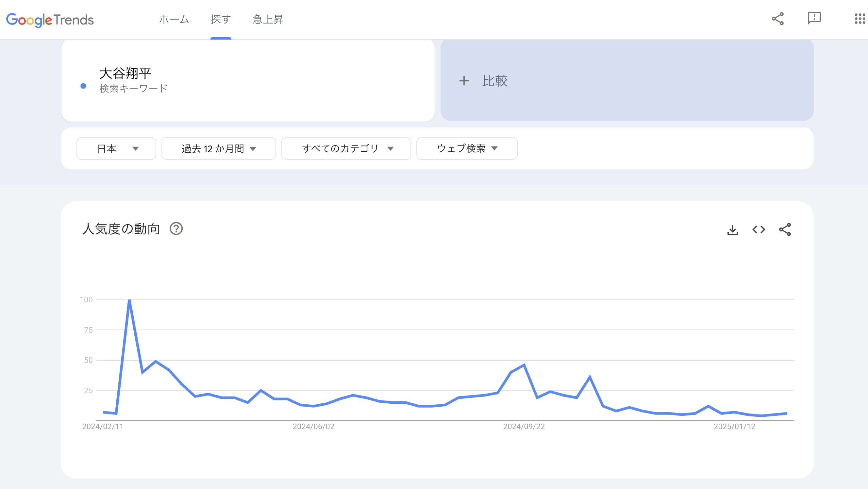
Task: Click the blue dot beside 大谷翔平
Action: 83,86
